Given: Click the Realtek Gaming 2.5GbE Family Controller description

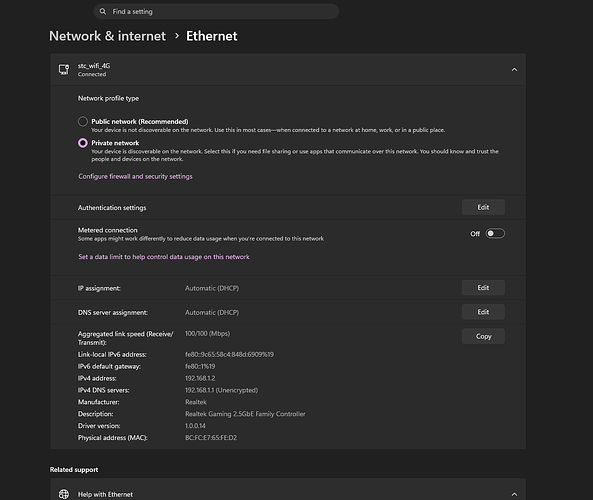Looking at the screenshot, I should (245, 414).
